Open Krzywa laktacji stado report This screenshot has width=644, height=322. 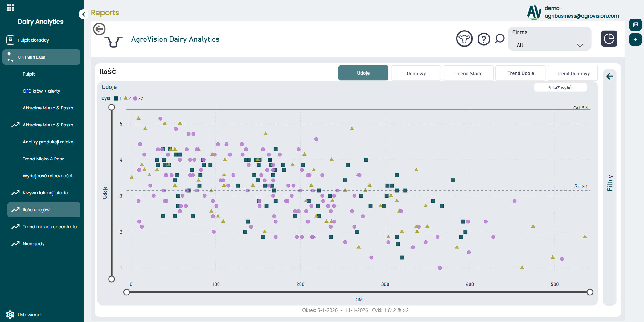pos(45,193)
